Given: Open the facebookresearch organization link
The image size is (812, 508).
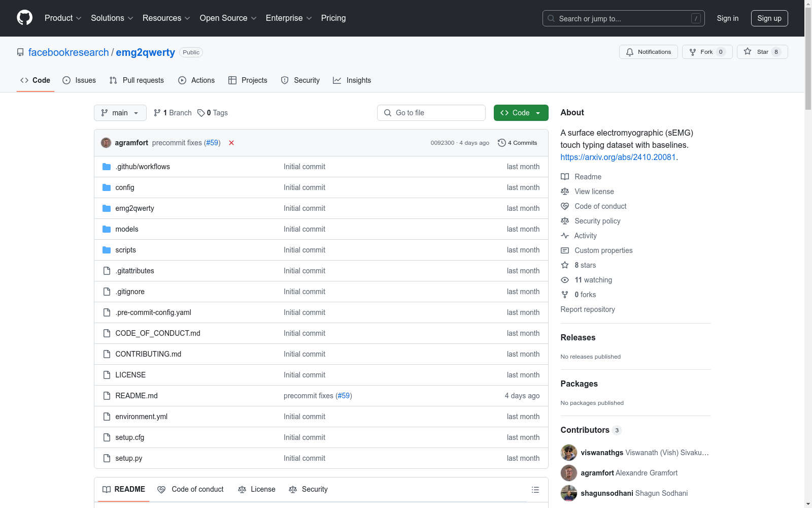Looking at the screenshot, I should 69,52.
